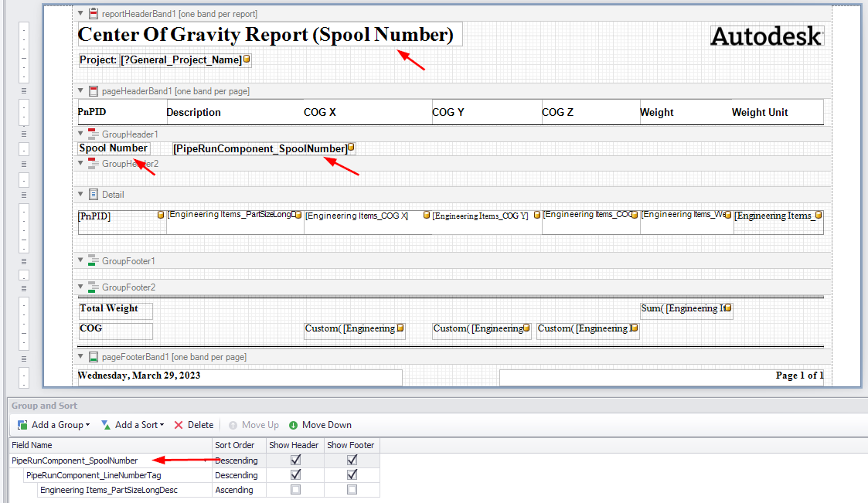The image size is (868, 503).
Task: Click the green Move Down arrow icon
Action: pyautogui.click(x=292, y=424)
